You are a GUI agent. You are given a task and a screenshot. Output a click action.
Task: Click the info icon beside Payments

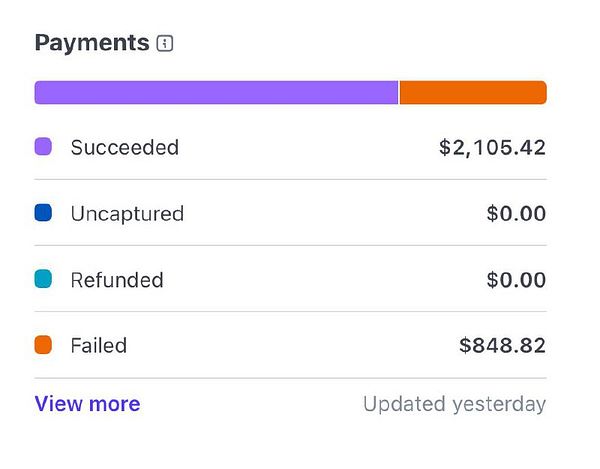pyautogui.click(x=166, y=44)
